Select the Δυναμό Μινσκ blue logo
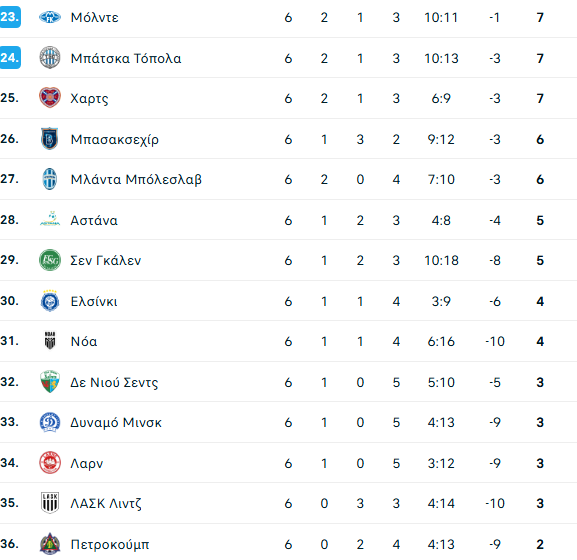Image resolution: width=577 pixels, height=560 pixels. click(50, 422)
